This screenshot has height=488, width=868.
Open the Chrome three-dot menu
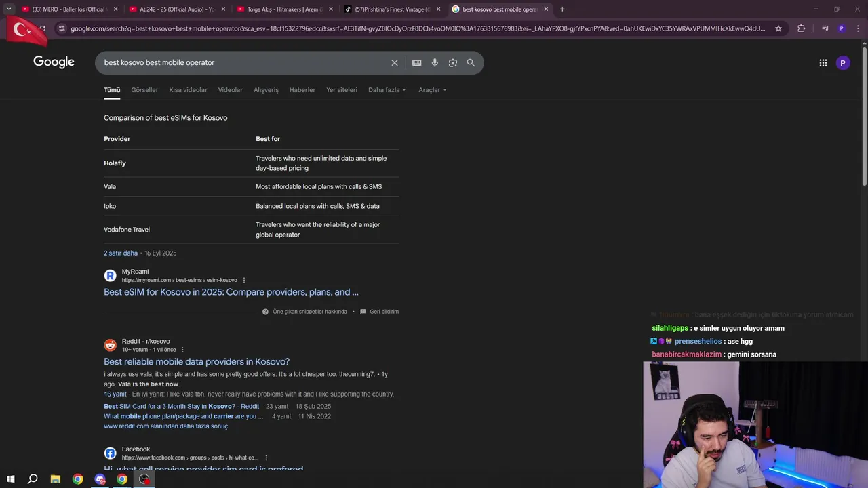coord(856,28)
